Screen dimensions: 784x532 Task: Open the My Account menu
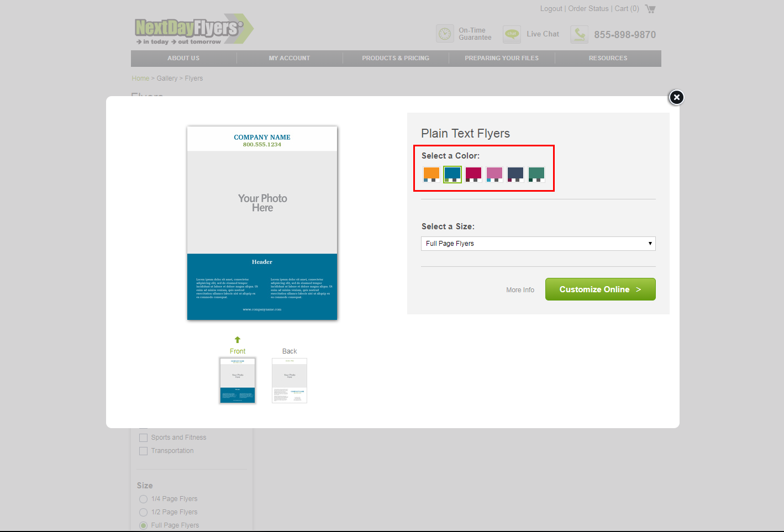tap(290, 58)
